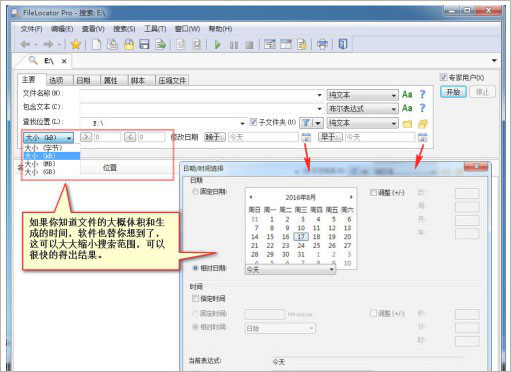
Task: Click the back navigation arrow
Action: click(x=25, y=44)
